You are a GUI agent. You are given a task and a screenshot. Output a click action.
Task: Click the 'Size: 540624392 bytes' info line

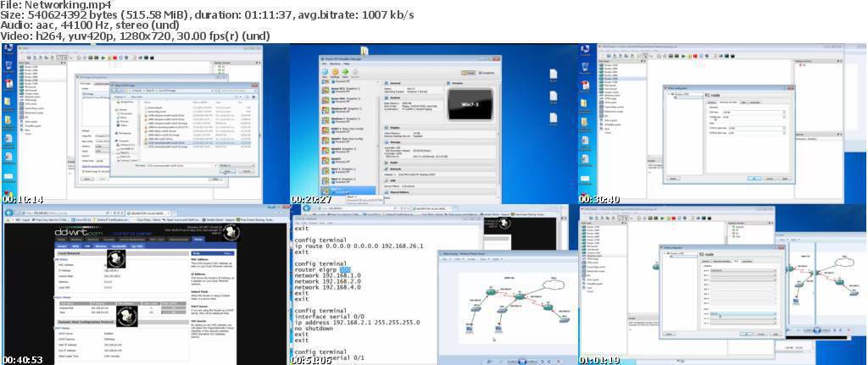pos(207,15)
